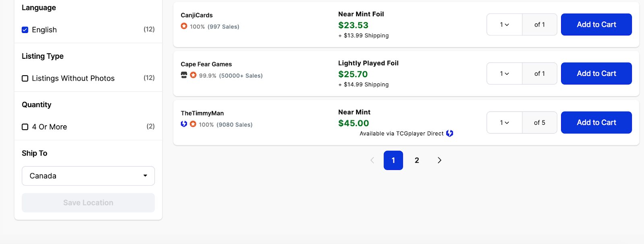Uncheck the English language filter

[25, 29]
